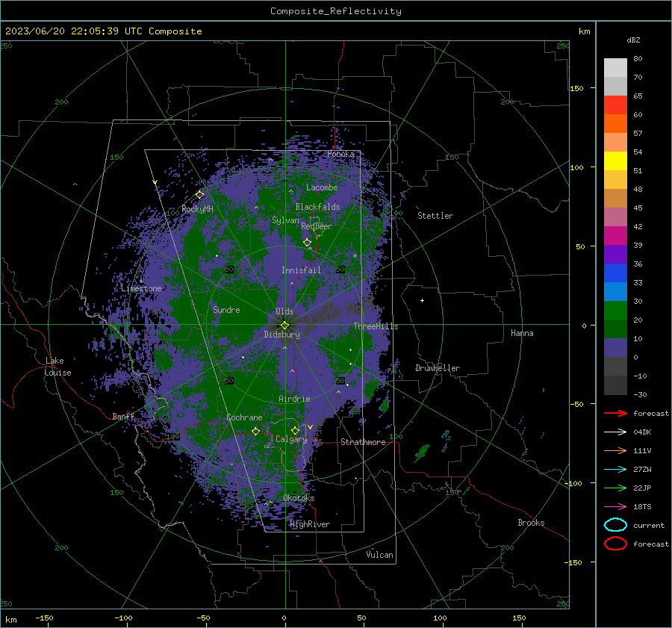The height and width of the screenshot is (628, 672).
Task: Click the RockyMH label
Action: pos(197,209)
